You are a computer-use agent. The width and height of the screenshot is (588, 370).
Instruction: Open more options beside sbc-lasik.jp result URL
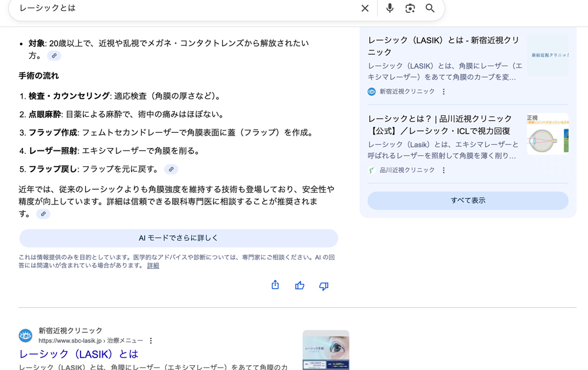(x=151, y=341)
